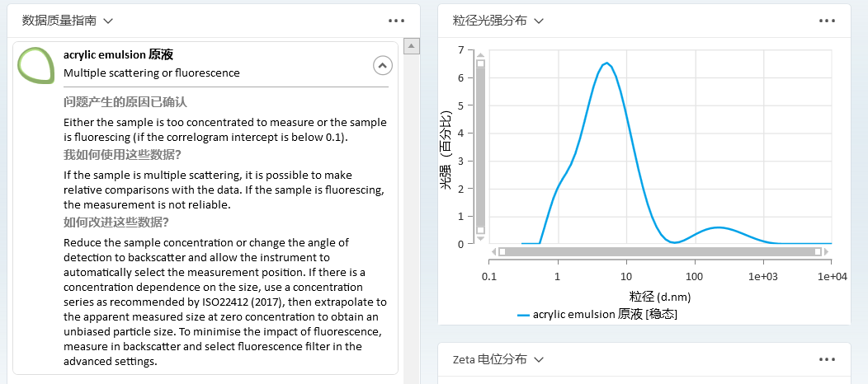Expand the 数据质量指南 panel dropdown
This screenshot has height=384, width=868.
(x=109, y=21)
